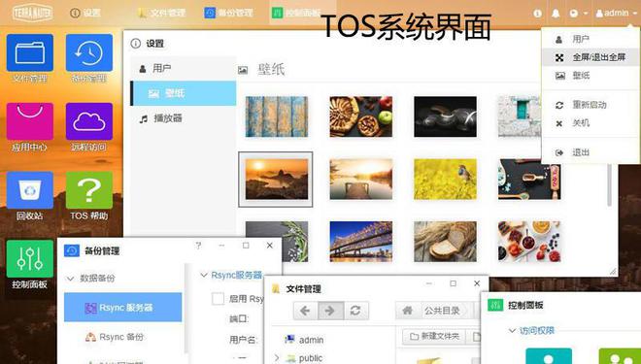Open the 远程访问 cloud icon
The image size is (641, 364).
coord(89,121)
